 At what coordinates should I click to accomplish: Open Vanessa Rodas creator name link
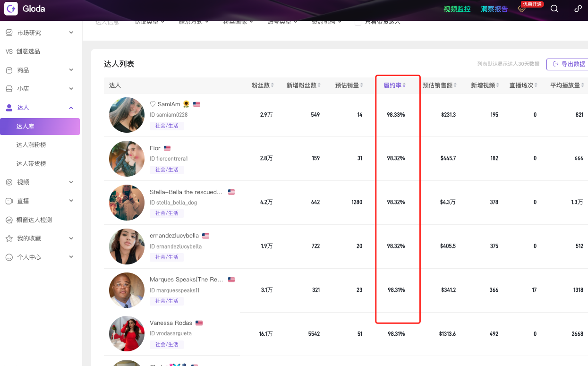click(x=171, y=323)
